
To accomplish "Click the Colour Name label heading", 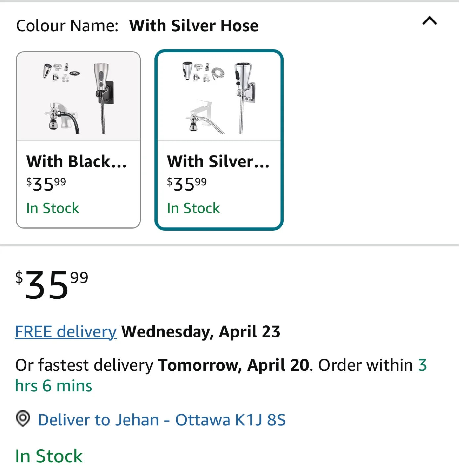I will tap(67, 26).
